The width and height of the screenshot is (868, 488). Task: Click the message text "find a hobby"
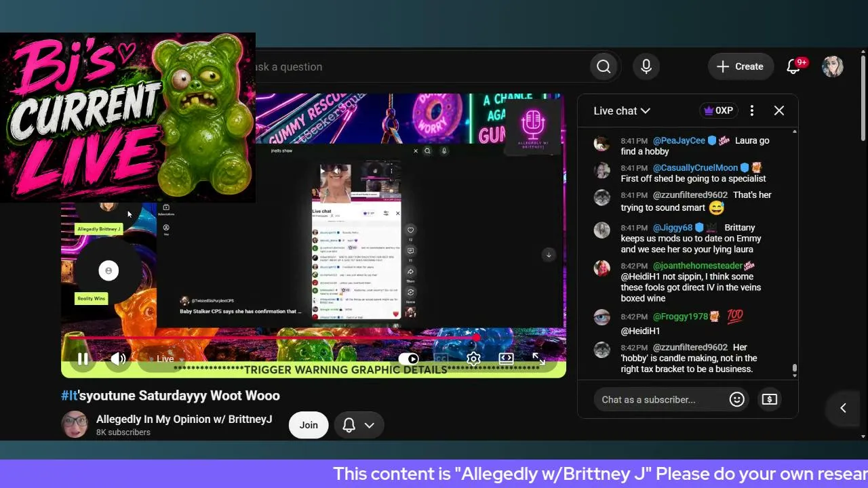[645, 151]
